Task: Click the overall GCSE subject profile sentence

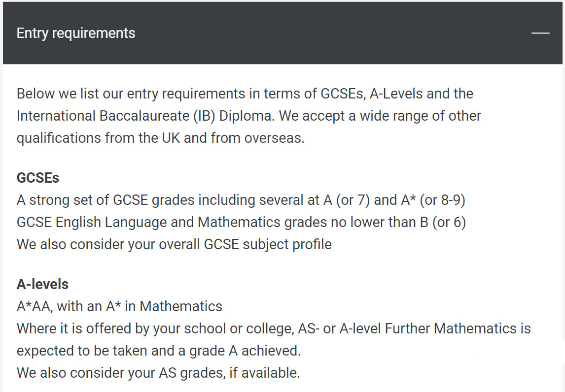Action: (174, 244)
